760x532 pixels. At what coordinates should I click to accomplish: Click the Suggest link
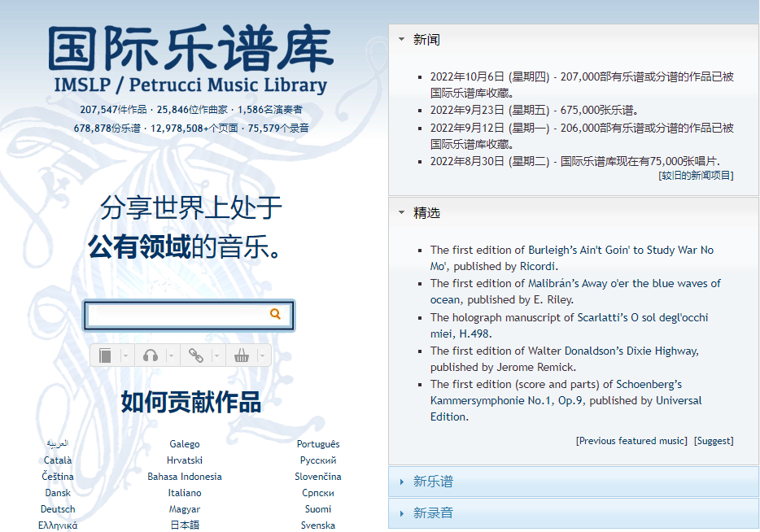click(714, 441)
